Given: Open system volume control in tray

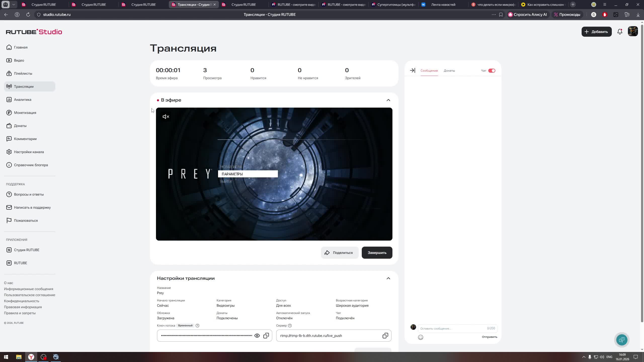Looking at the screenshot, I should (602, 357).
